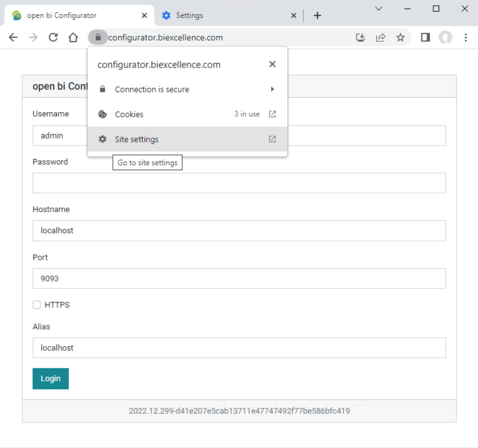Click the Port field showing 9093
The height and width of the screenshot is (448, 478).
(239, 279)
